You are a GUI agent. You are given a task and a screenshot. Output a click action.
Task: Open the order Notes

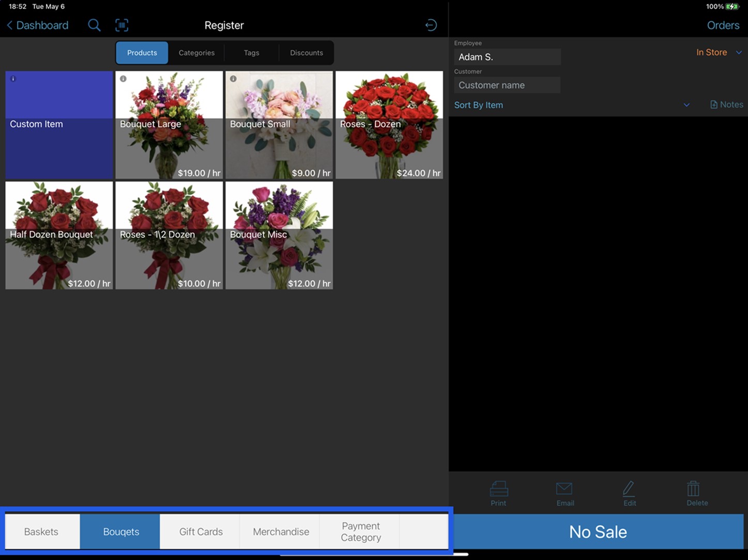726,104
